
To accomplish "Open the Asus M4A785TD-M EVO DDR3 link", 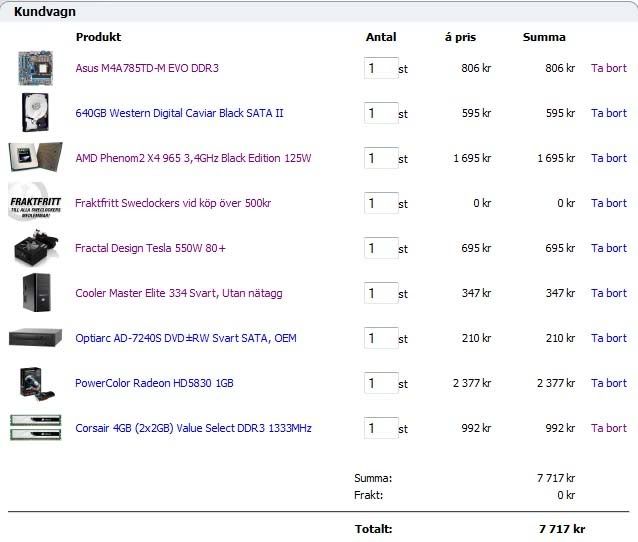I will point(147,68).
